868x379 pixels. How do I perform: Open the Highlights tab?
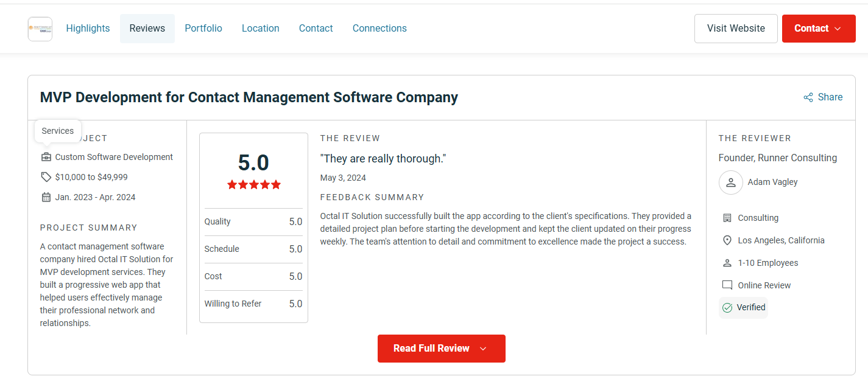88,28
